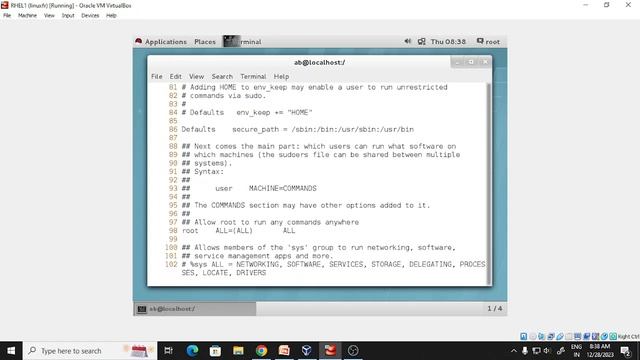
Task: Click Windows network icon in system tray
Action: click(x=536, y=351)
